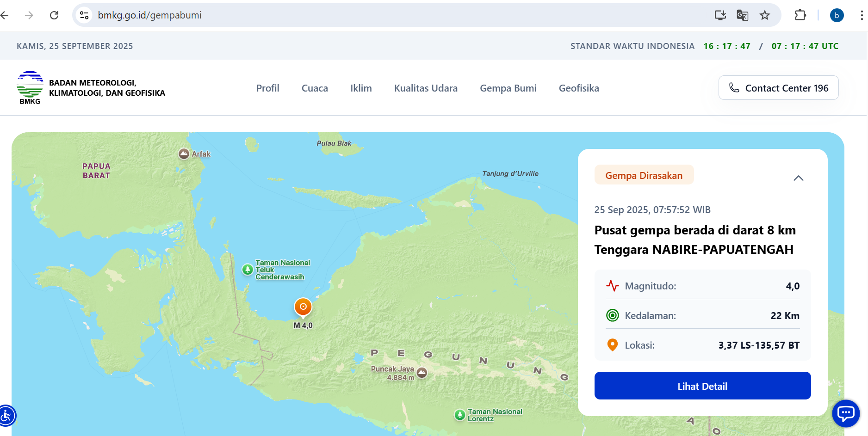
Task: Open the chat support bubble icon
Action: pos(845,413)
